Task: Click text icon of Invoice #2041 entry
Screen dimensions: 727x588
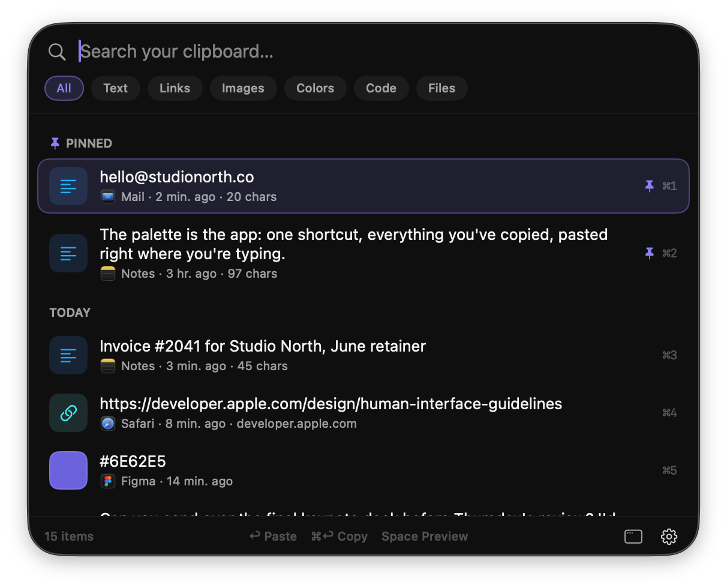Action: [x=68, y=355]
